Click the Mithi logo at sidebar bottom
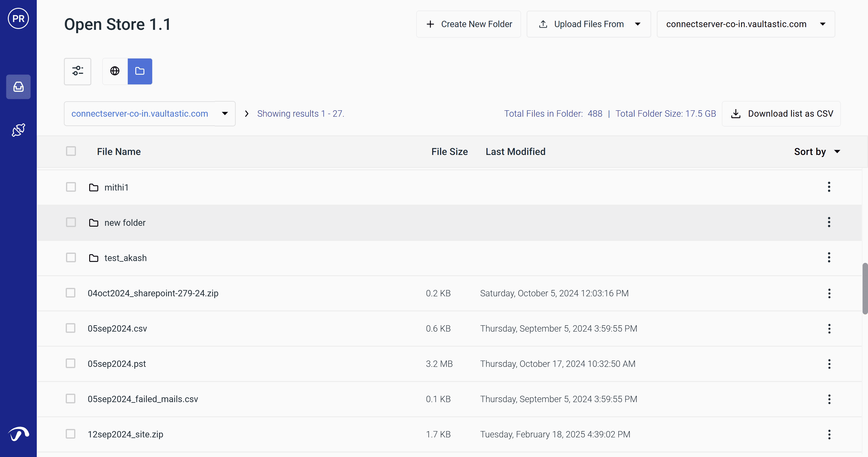The height and width of the screenshot is (457, 868). click(18, 434)
